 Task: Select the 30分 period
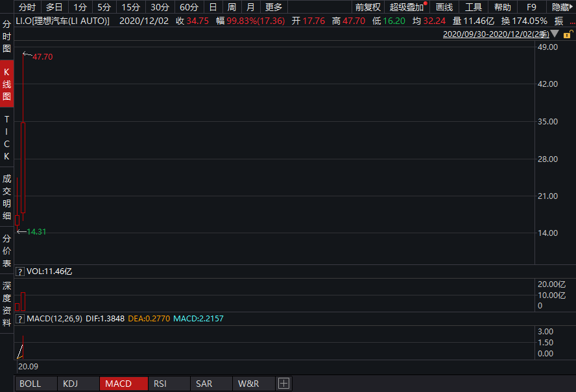point(160,7)
